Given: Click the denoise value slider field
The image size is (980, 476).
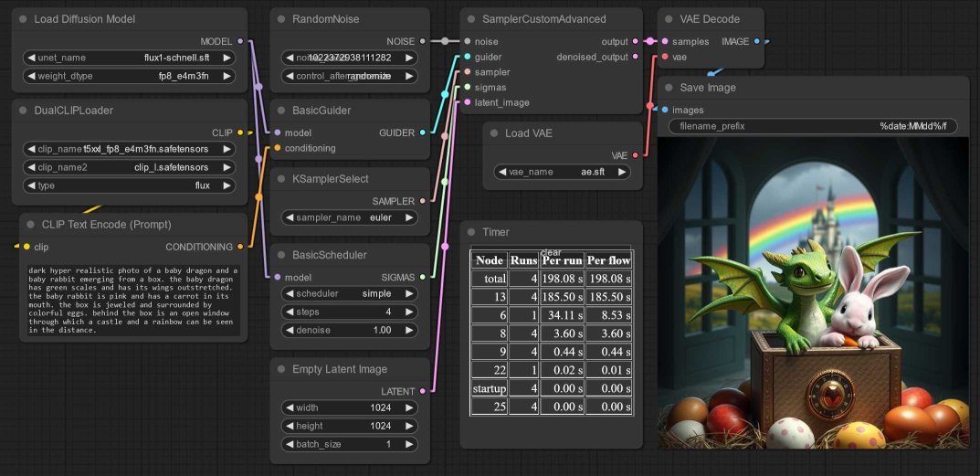Looking at the screenshot, I should (x=351, y=330).
